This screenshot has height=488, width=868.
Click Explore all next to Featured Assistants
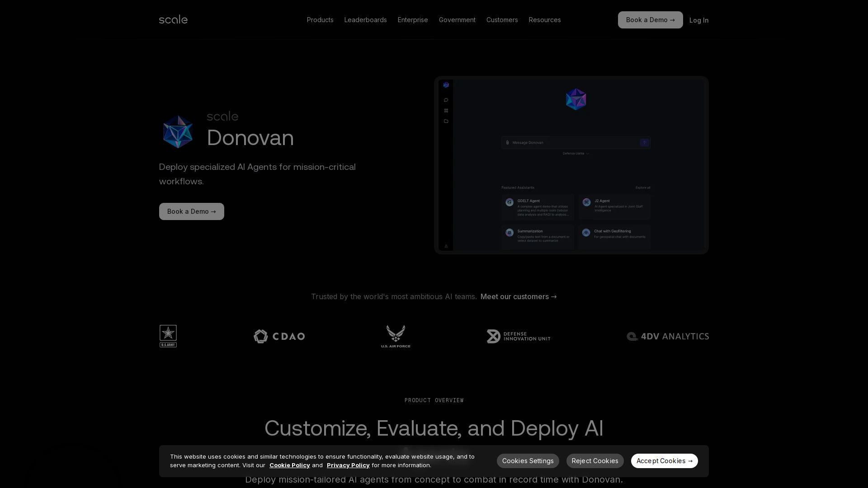coord(642,188)
